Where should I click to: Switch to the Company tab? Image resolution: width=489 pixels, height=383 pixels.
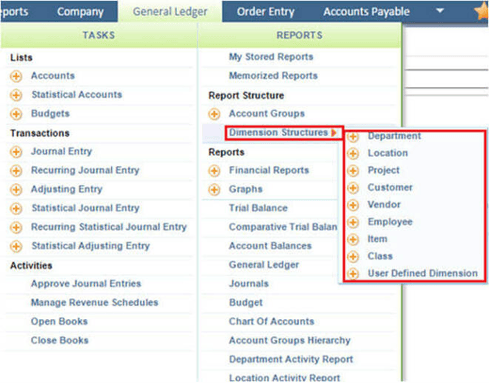pyautogui.click(x=80, y=11)
